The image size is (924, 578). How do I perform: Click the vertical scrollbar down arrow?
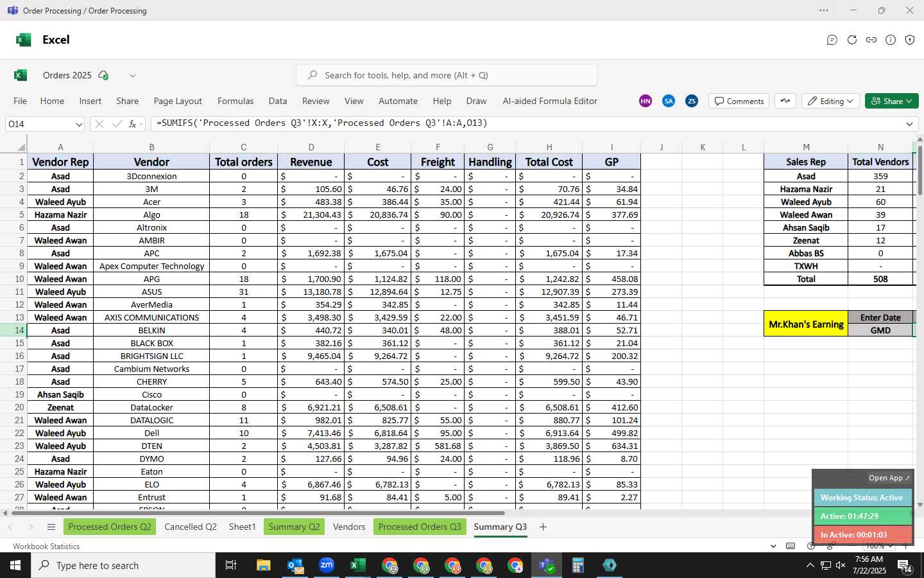coord(920,505)
